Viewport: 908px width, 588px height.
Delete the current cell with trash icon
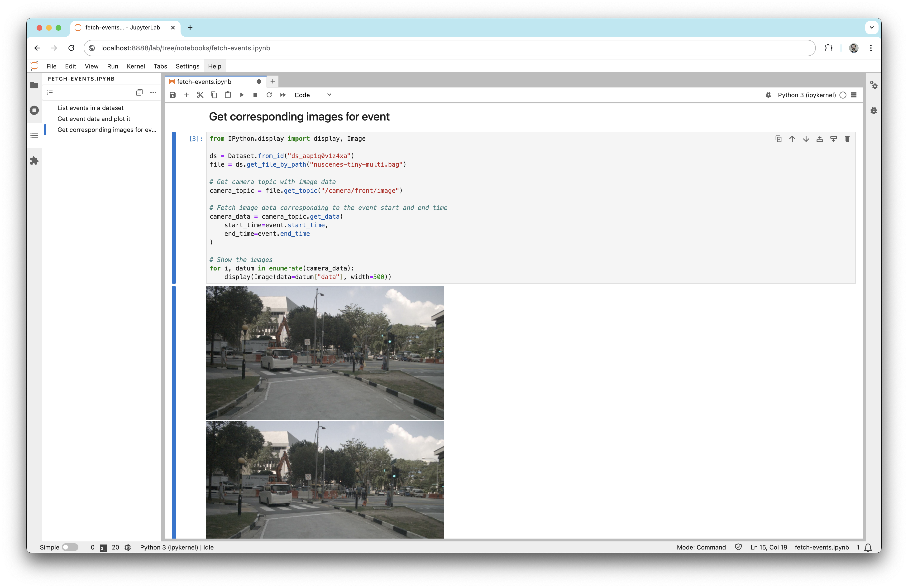click(x=847, y=139)
